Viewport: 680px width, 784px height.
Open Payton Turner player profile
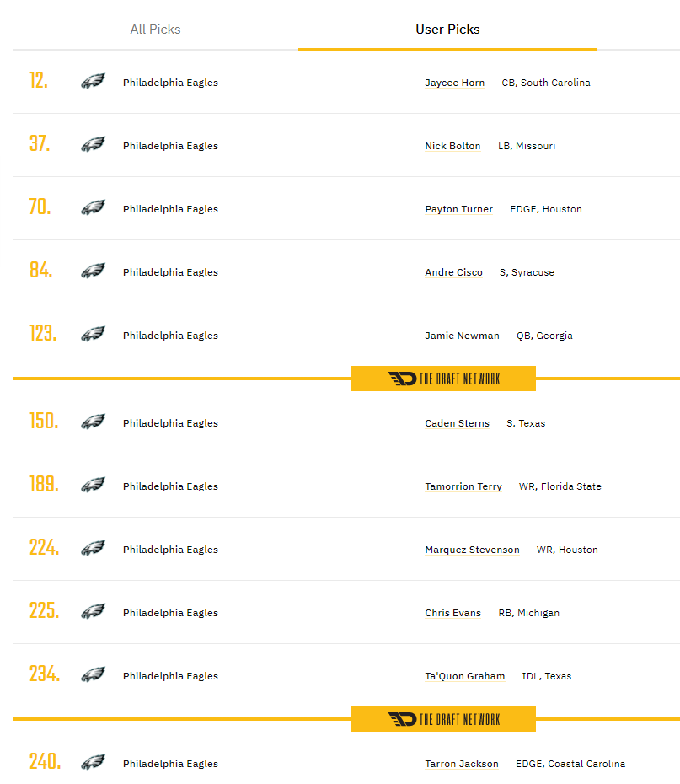pos(458,209)
